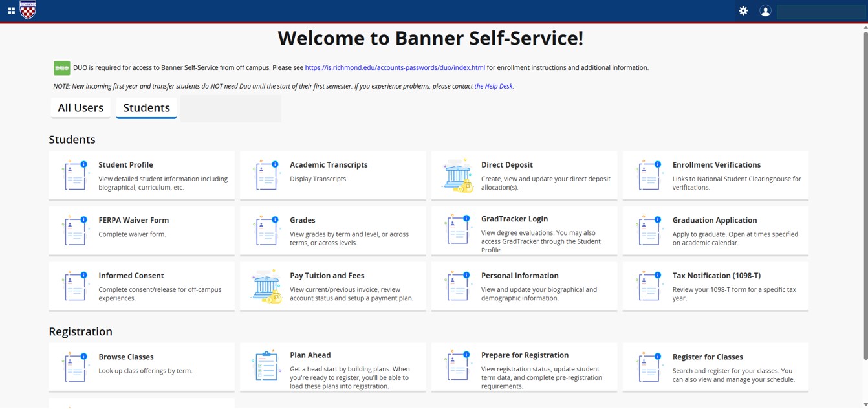
Task: Open Academic Transcripts
Action: (x=329, y=165)
